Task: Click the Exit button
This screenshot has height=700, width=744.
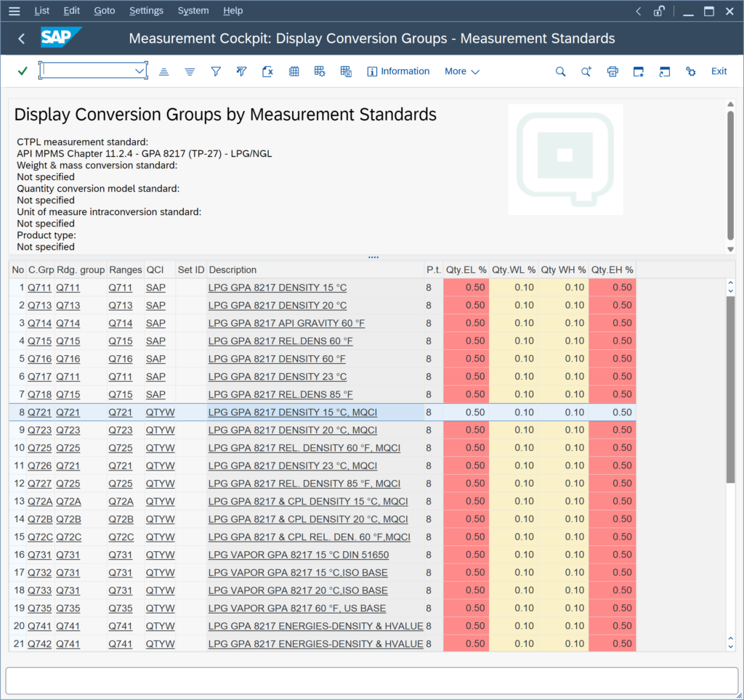Action: click(x=719, y=71)
